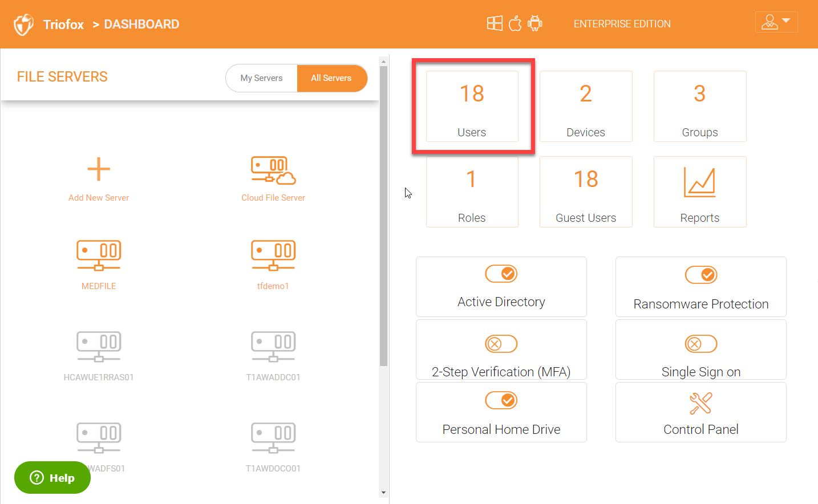This screenshot has width=818, height=504.
Task: Click the Add New Server label
Action: [x=99, y=198]
